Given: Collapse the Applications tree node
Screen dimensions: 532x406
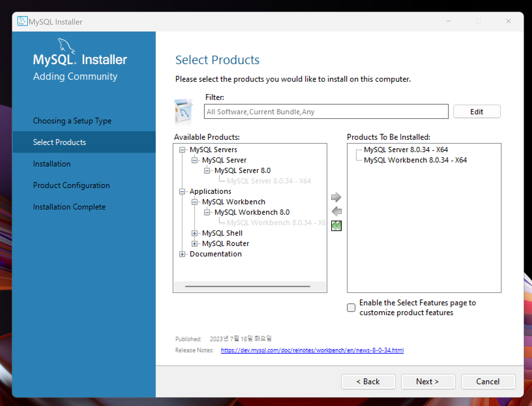Looking at the screenshot, I should click(182, 192).
